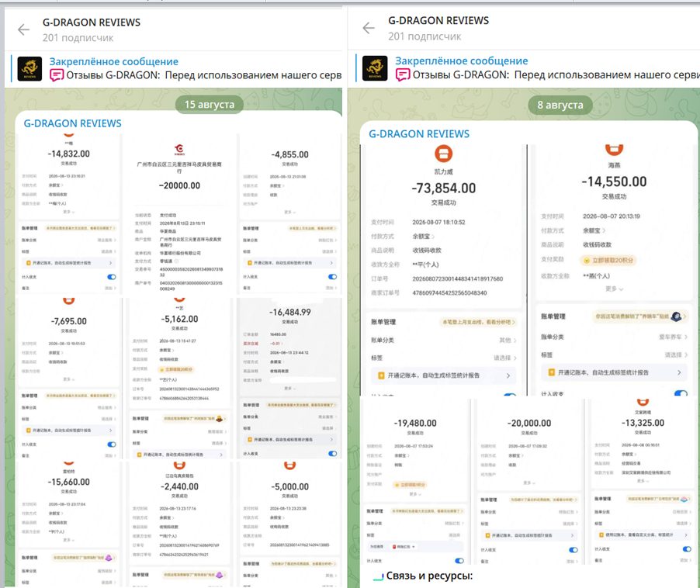Image resolution: width=700 pixels, height=588 pixels.
Task: Open the -4,855.00 receipt image
Action: pyautogui.click(x=289, y=214)
